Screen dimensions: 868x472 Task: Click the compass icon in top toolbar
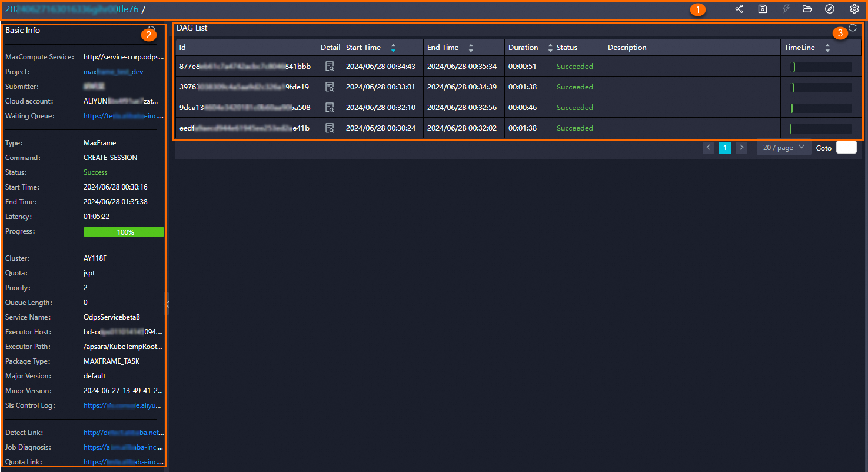tap(830, 9)
